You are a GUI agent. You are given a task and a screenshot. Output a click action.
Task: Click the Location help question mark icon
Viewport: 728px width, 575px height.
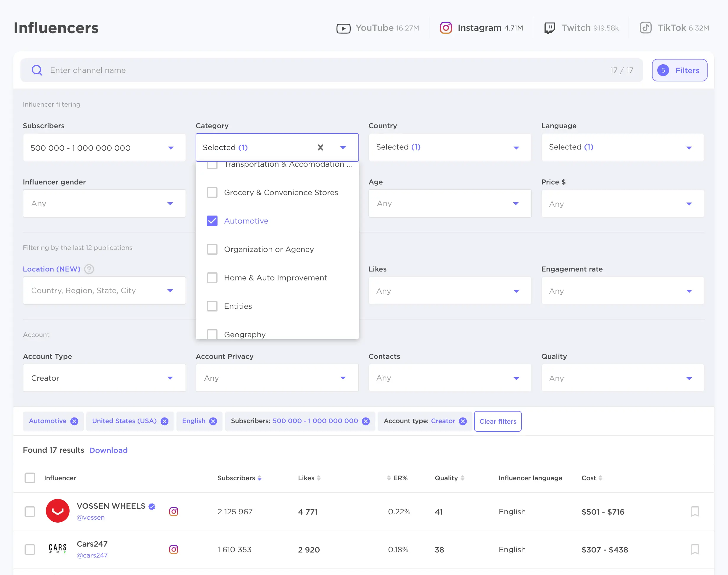pos(89,269)
